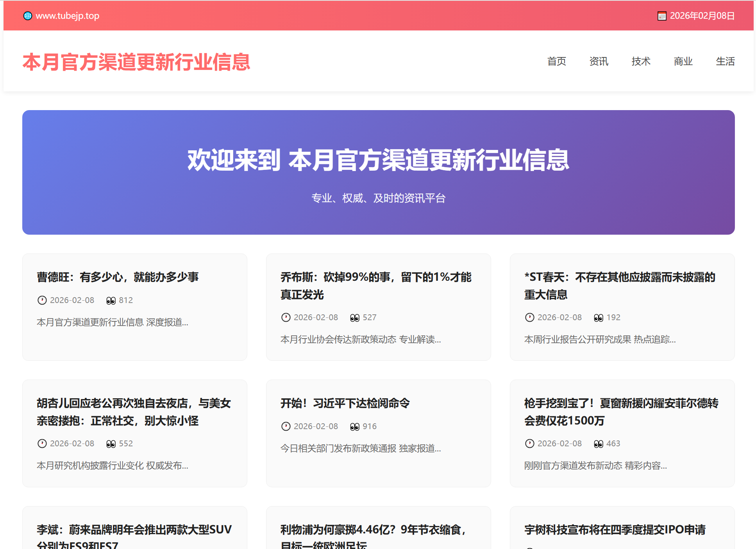This screenshot has height=549, width=756.
Task: Click the globe icon beside www.tubejp.top
Action: 27,16
